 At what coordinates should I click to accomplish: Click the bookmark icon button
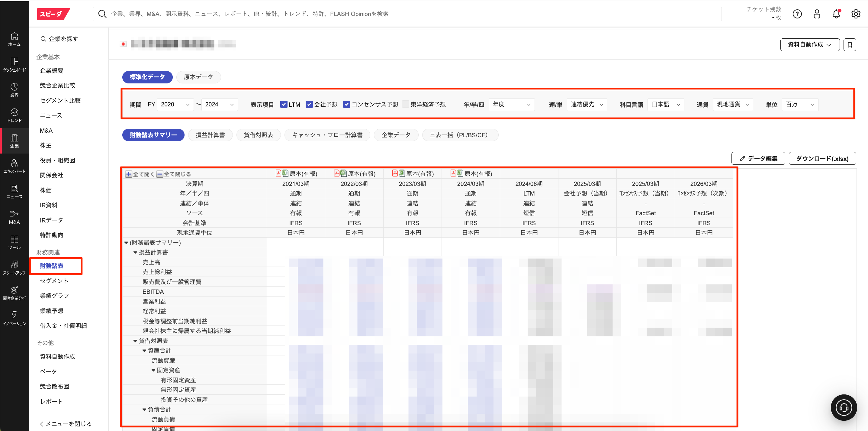850,44
